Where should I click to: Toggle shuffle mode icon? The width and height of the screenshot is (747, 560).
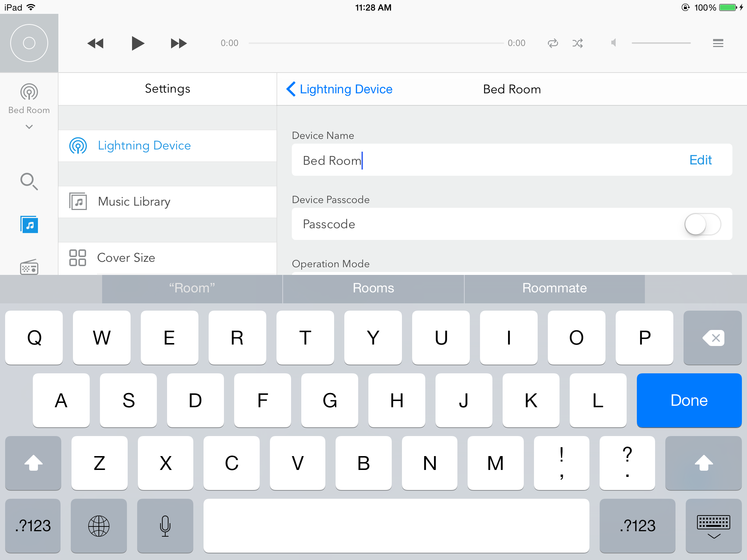point(578,43)
